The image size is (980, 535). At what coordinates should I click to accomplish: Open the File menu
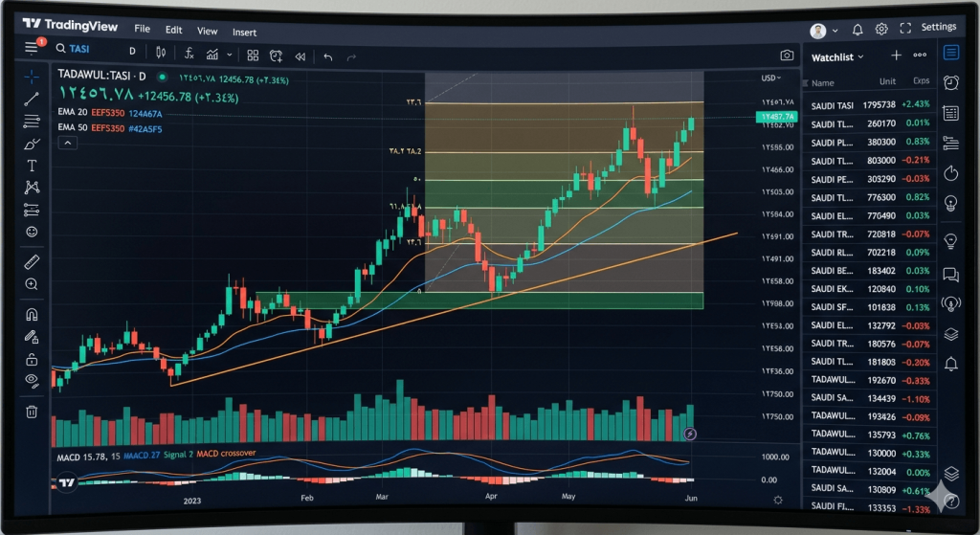[142, 28]
